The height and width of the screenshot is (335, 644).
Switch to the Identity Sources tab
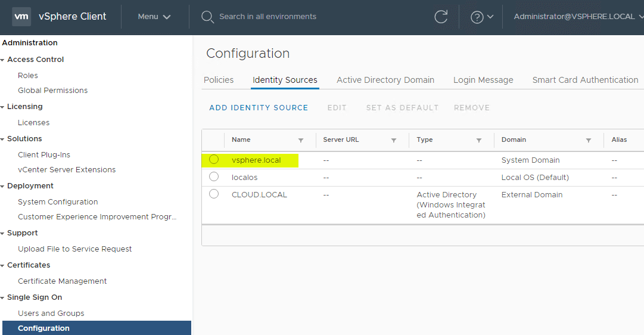point(285,80)
